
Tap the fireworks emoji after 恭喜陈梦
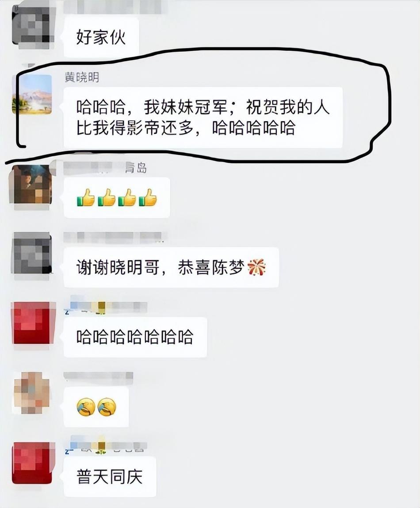(256, 267)
